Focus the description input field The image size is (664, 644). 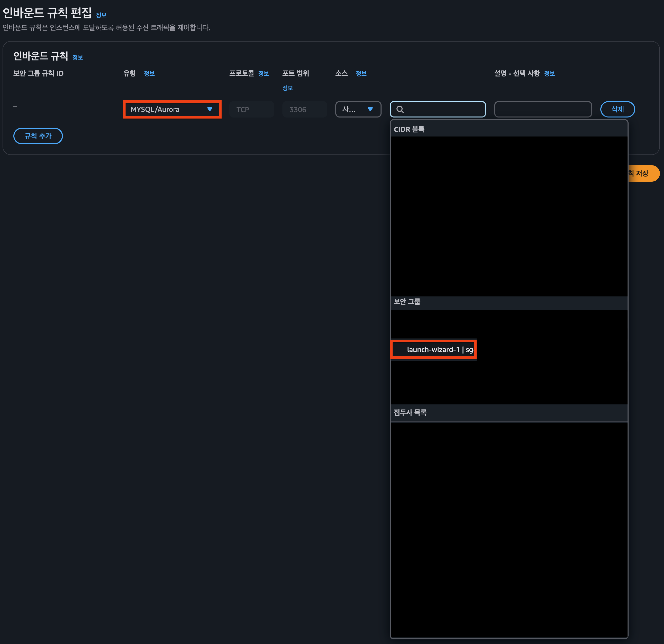pyautogui.click(x=543, y=109)
